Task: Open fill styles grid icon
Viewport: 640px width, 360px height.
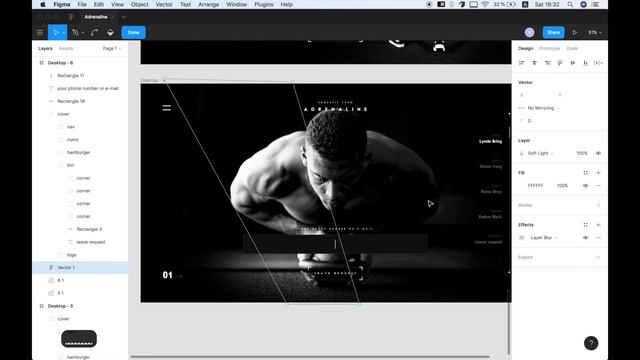Action: (585, 173)
